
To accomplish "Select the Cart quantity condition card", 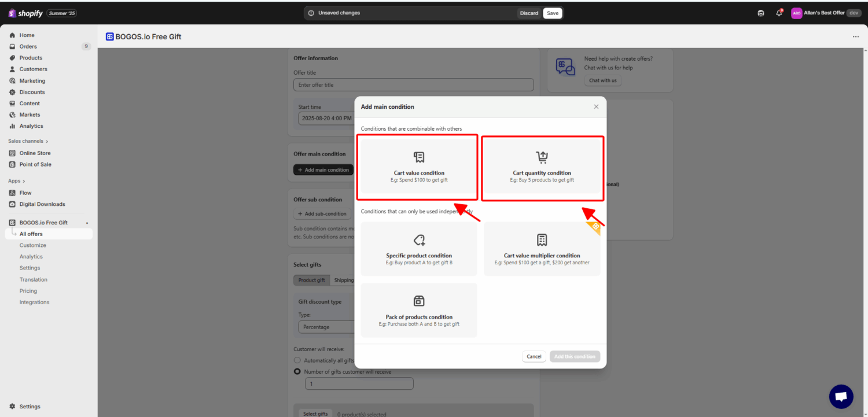I will 542,167.
